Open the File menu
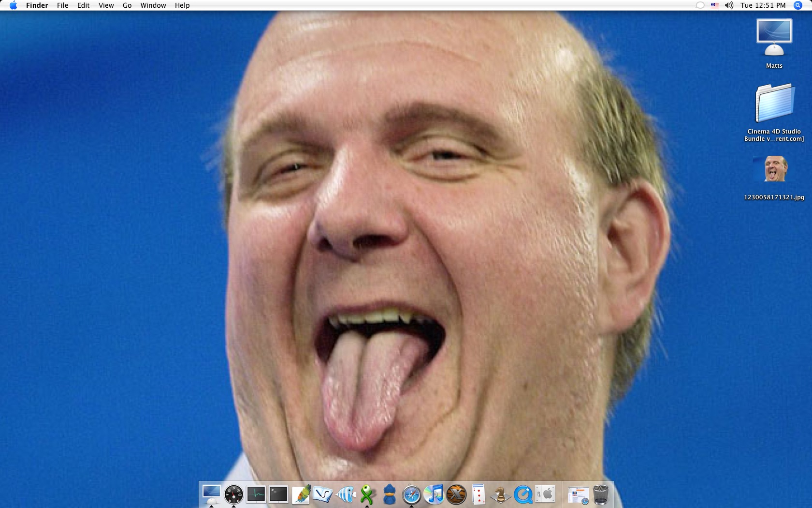Viewport: 812px width, 508px height. [x=62, y=5]
